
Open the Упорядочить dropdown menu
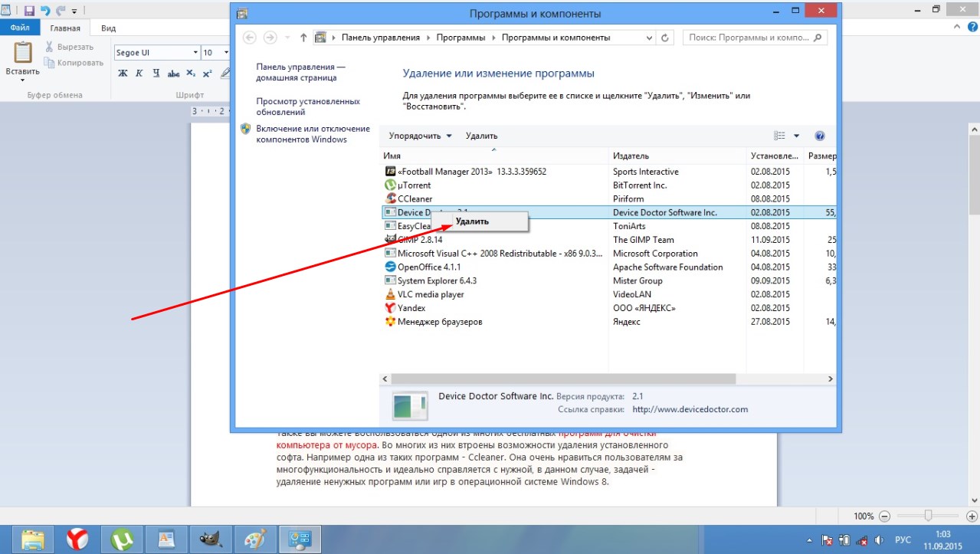[x=420, y=136]
